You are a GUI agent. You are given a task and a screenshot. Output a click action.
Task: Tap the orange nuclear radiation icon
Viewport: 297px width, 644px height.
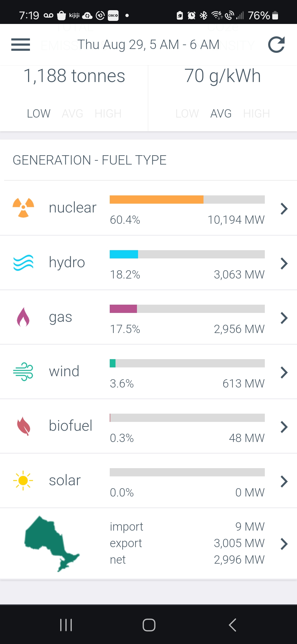click(x=23, y=208)
